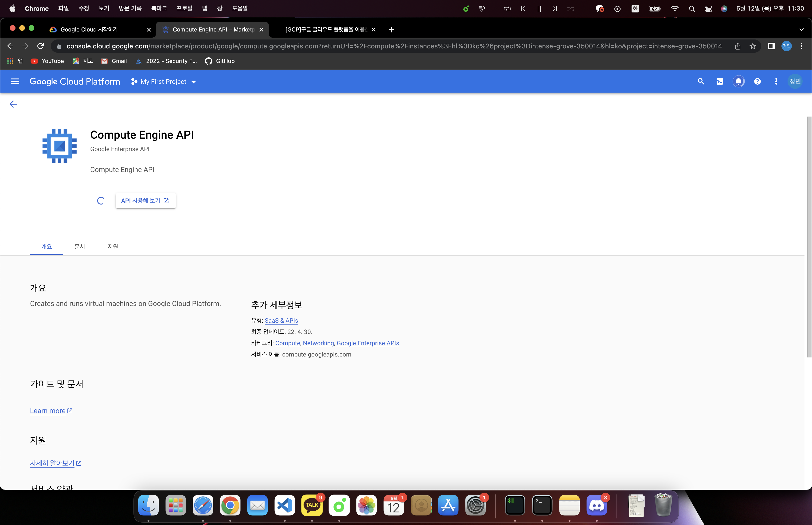Click the Compute Engine API chip logo
Image resolution: width=812 pixels, height=525 pixels.
(59, 146)
